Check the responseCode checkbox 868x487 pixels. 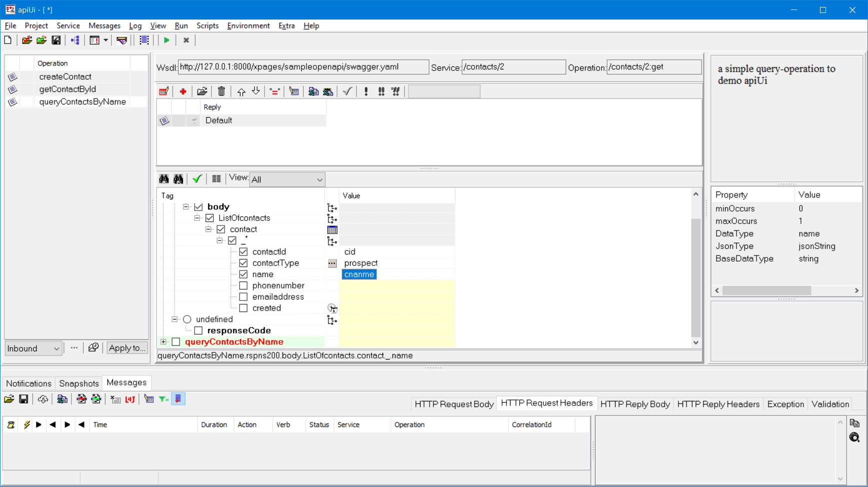pyautogui.click(x=198, y=330)
